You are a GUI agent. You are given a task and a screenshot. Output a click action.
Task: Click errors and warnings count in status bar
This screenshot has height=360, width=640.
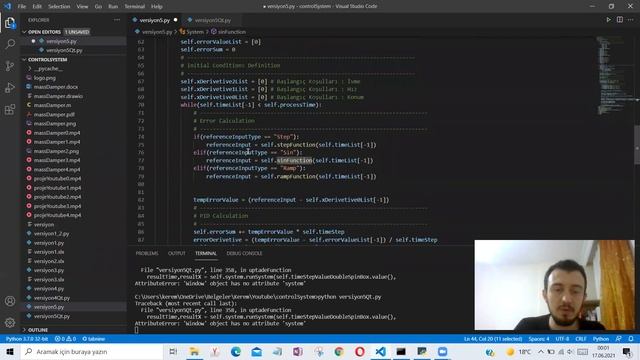tap(65, 339)
